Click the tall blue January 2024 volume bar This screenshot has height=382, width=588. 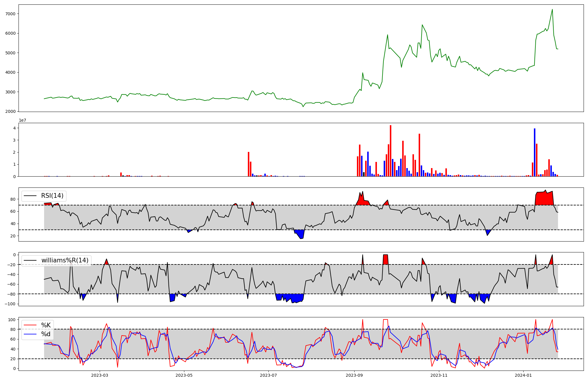point(534,153)
